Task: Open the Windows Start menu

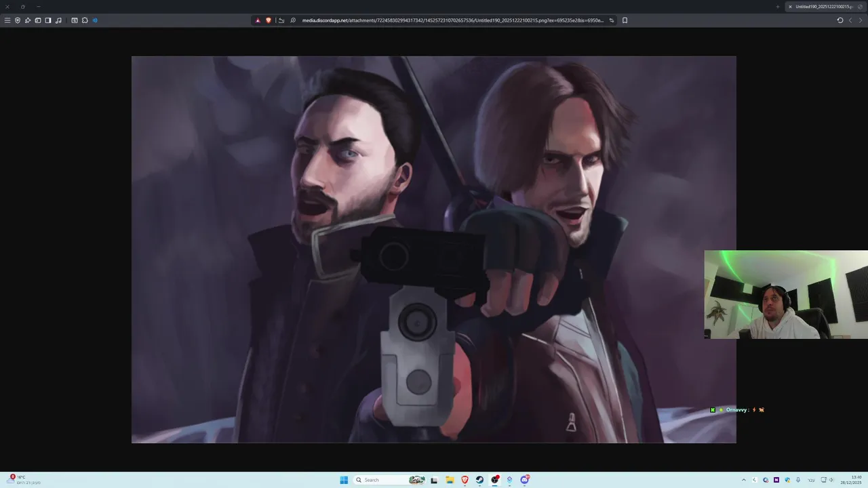Action: click(x=344, y=480)
